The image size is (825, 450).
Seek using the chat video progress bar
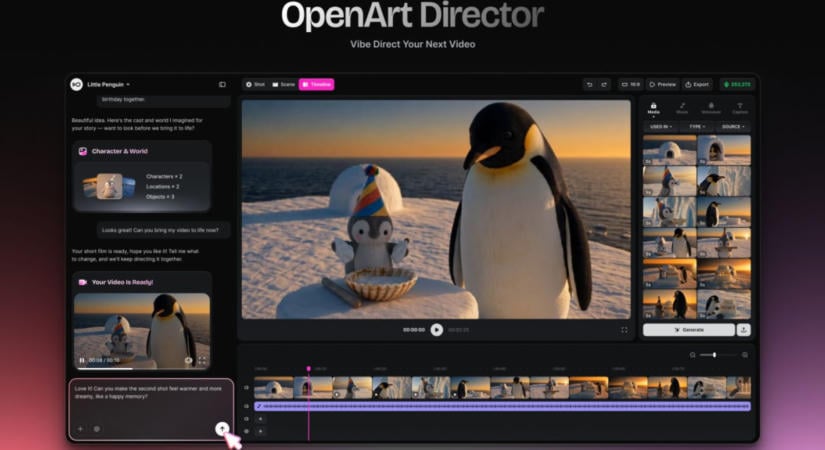click(x=142, y=369)
